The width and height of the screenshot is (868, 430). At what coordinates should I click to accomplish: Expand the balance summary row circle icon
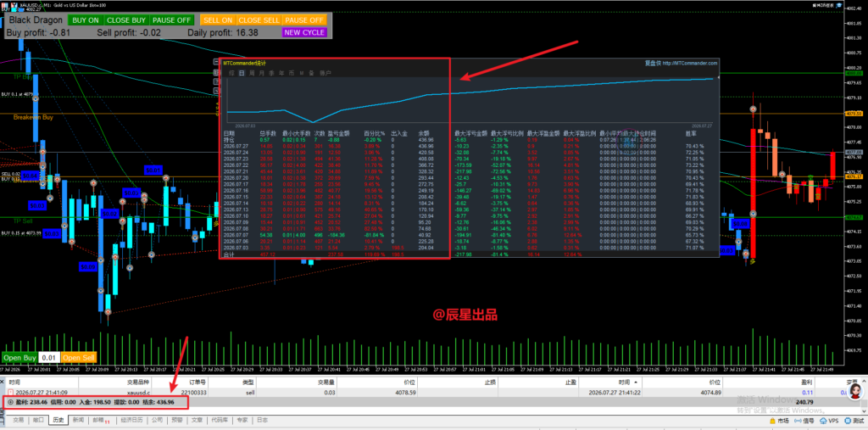10,402
